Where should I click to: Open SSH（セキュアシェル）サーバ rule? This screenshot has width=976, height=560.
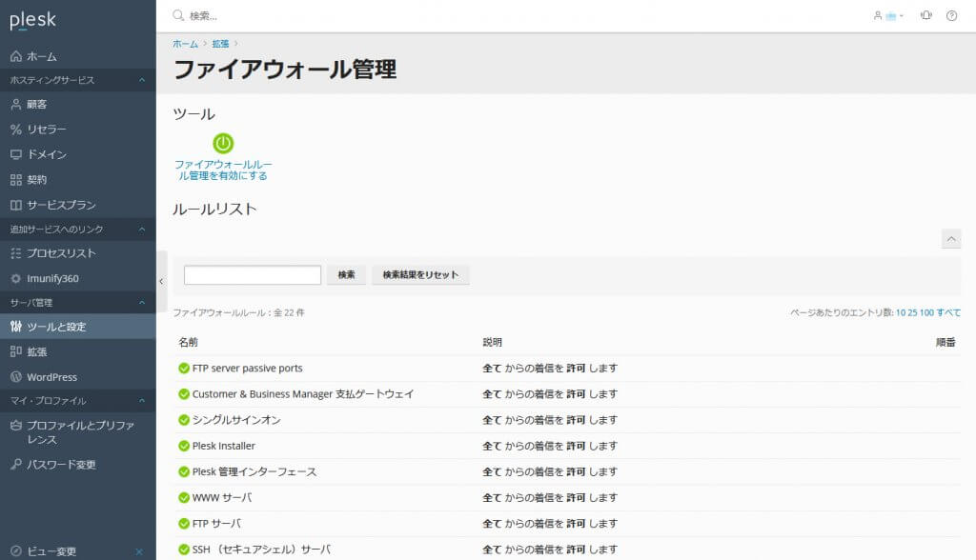pyautogui.click(x=261, y=550)
